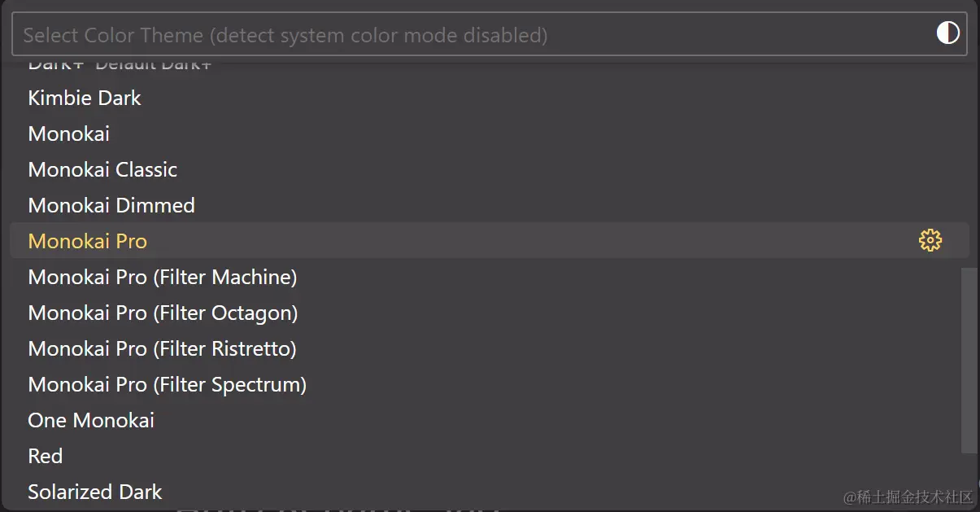The height and width of the screenshot is (512, 980).
Task: Click the Select Color Theme input field
Action: (490, 34)
